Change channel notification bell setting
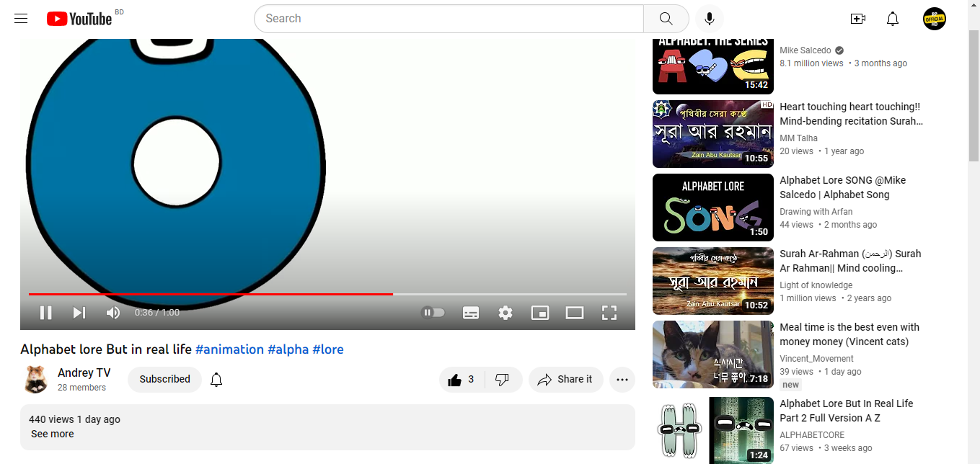The height and width of the screenshot is (464, 980). tap(216, 380)
